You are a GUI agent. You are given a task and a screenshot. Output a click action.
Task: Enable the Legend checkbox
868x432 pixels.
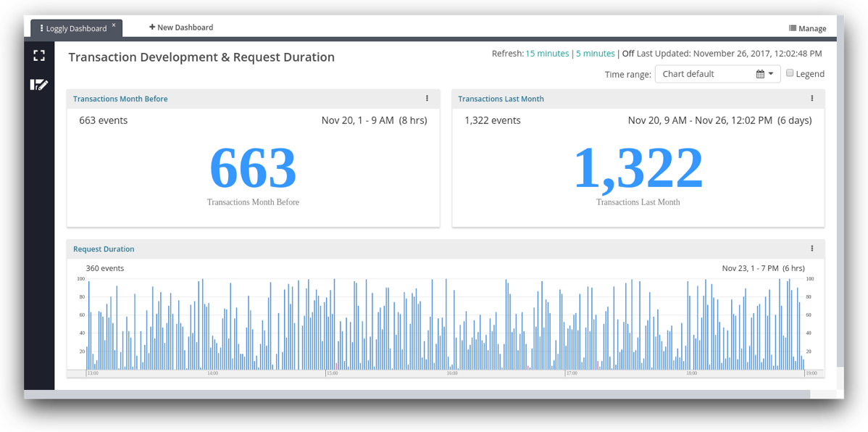click(790, 73)
